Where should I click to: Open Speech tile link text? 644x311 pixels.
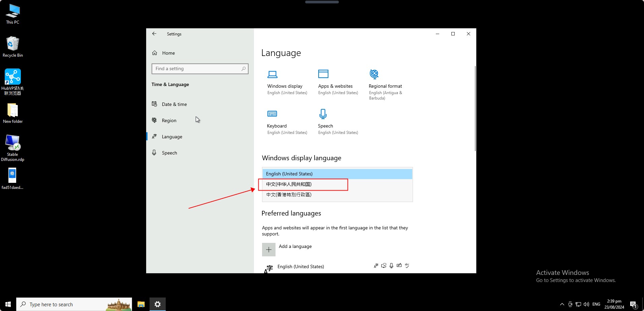(325, 126)
